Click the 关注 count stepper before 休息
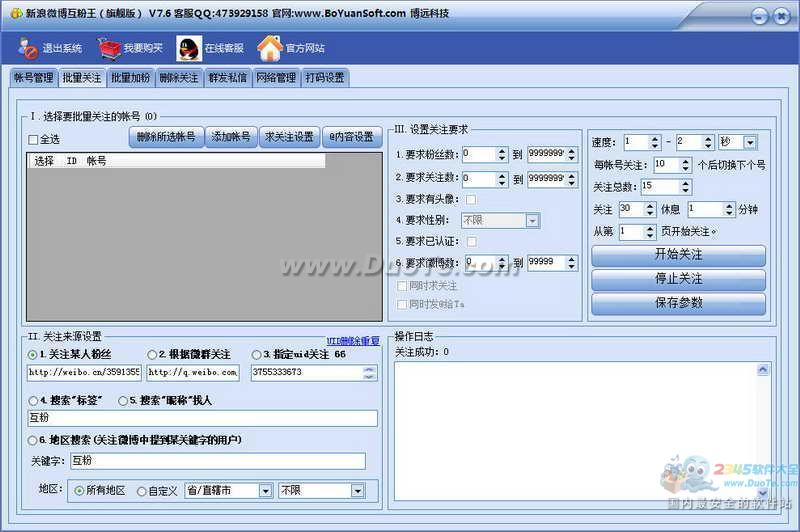Screen dimensions: 800x532 [649, 209]
